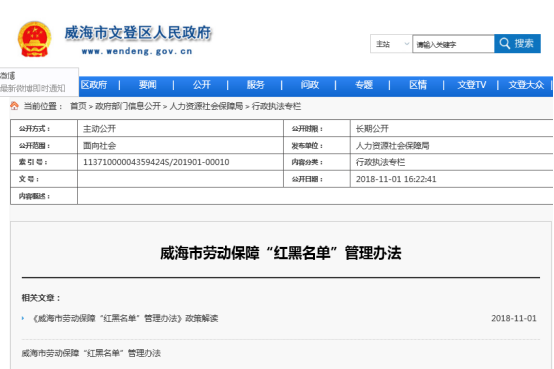The height and width of the screenshot is (369, 554).
Task: Click the 首页 breadcrumb link
Action: (x=78, y=106)
